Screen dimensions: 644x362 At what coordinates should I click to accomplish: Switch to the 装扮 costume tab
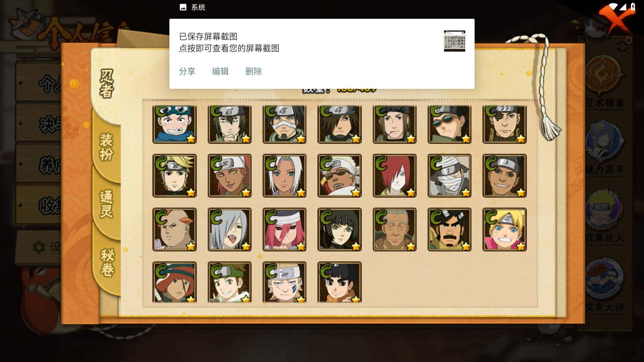pos(106,147)
